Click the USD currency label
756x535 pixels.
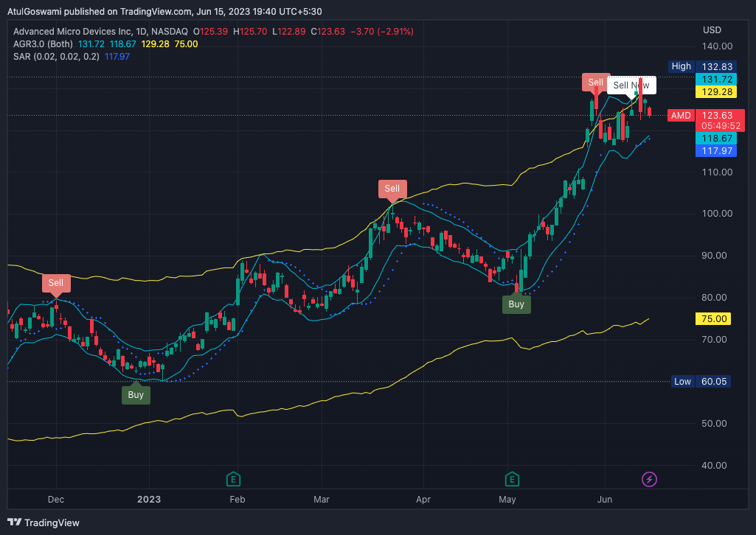coord(712,30)
